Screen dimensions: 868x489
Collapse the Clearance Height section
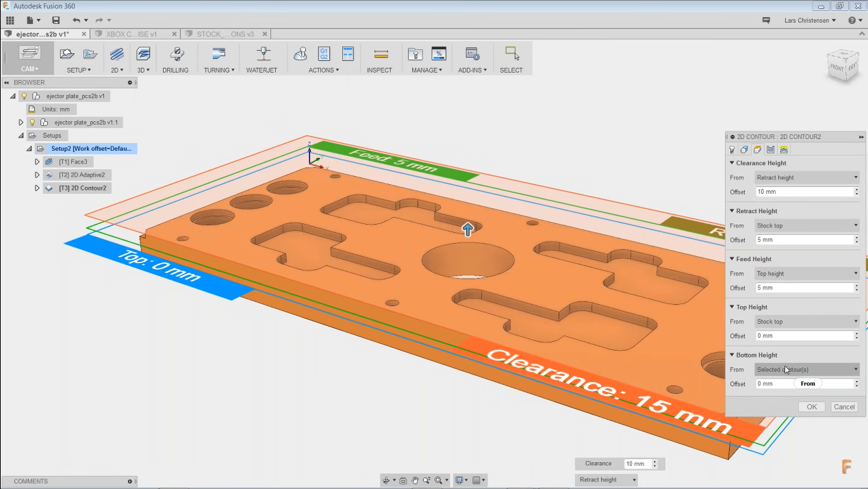click(732, 163)
